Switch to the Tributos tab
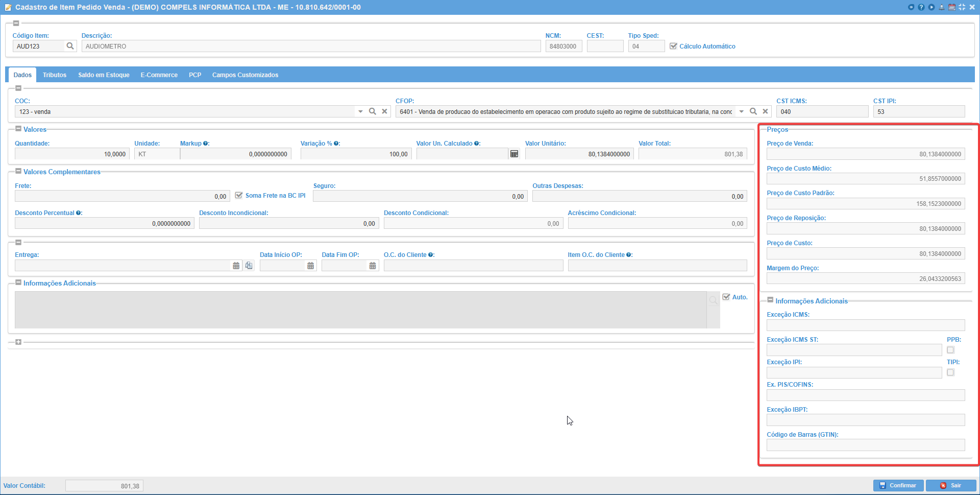Image resolution: width=980 pixels, height=495 pixels. (55, 75)
